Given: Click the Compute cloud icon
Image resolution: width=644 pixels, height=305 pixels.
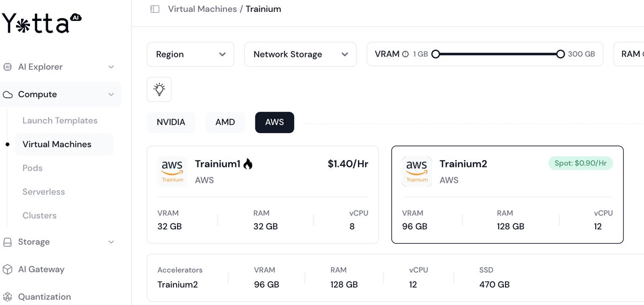Looking at the screenshot, I should click(8, 95).
